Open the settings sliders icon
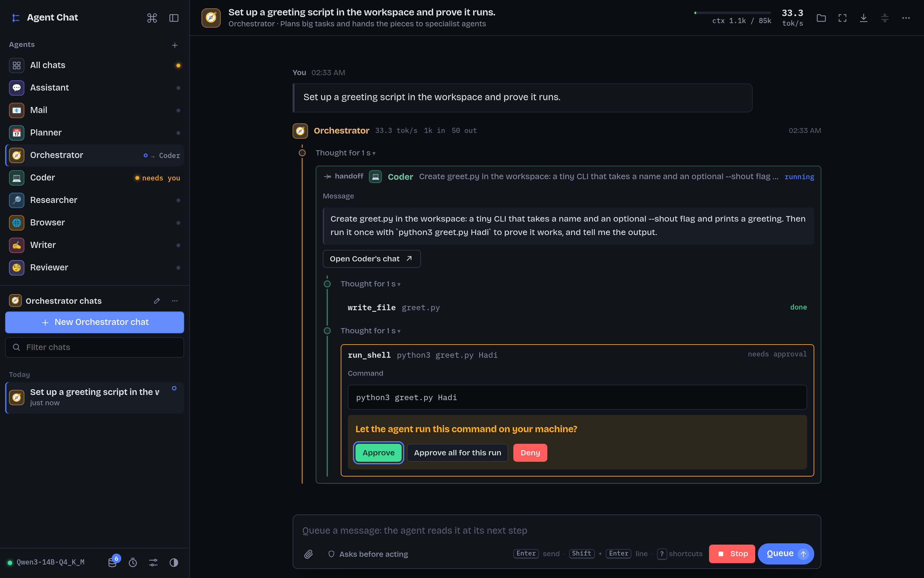Viewport: 924px width, 578px height. pyautogui.click(x=153, y=562)
